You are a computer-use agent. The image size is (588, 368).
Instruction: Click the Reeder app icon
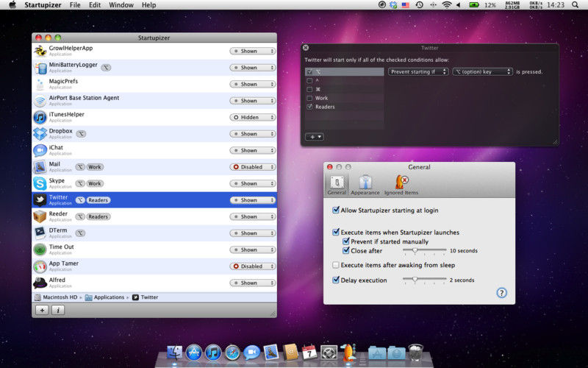(x=40, y=216)
